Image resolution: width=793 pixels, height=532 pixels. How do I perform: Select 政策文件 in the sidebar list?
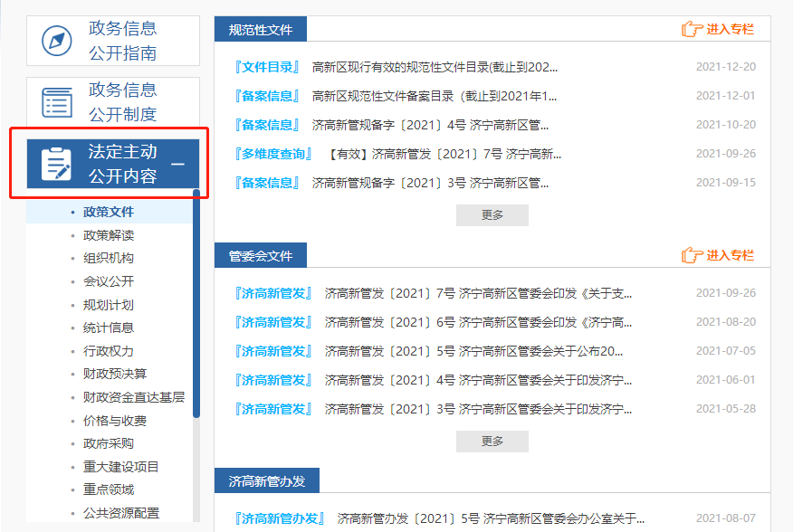(x=109, y=212)
